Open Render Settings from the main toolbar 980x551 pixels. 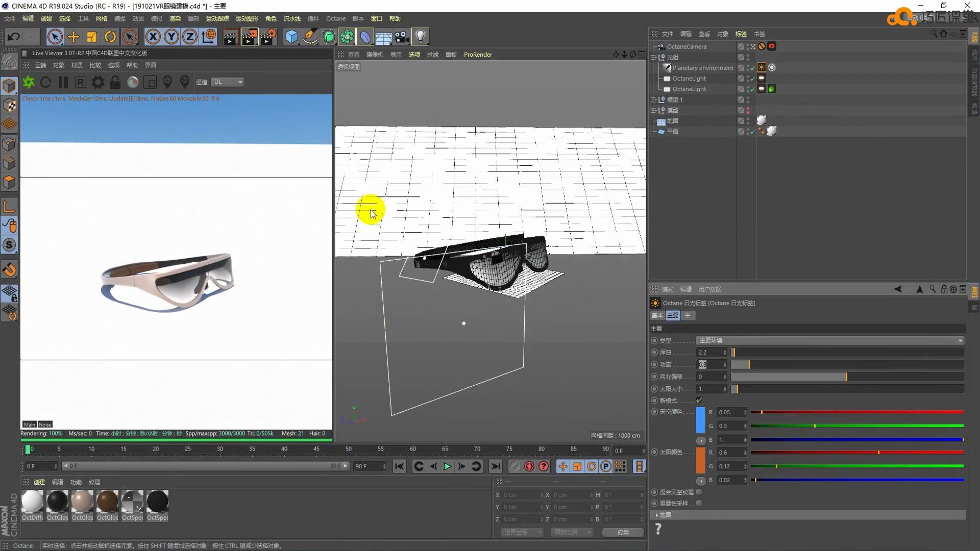pos(269,36)
